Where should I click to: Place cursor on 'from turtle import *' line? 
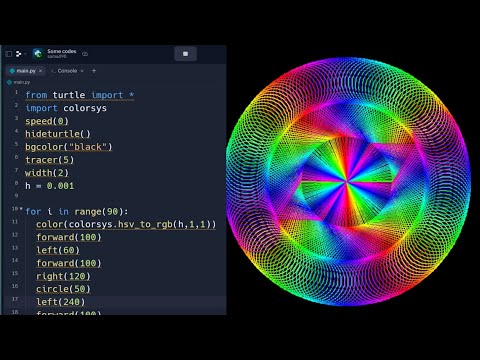click(80, 95)
